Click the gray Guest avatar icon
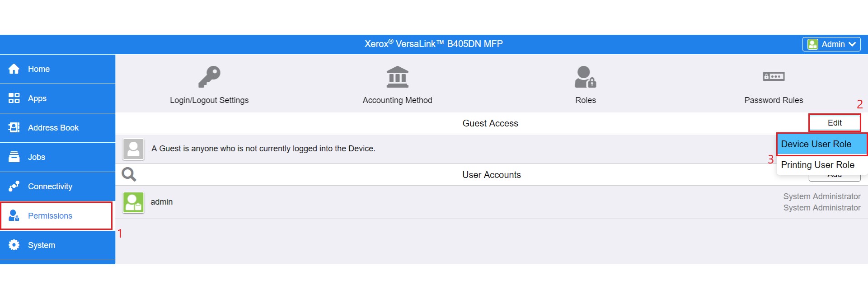Screen dimensions: 868x299 coord(133,149)
